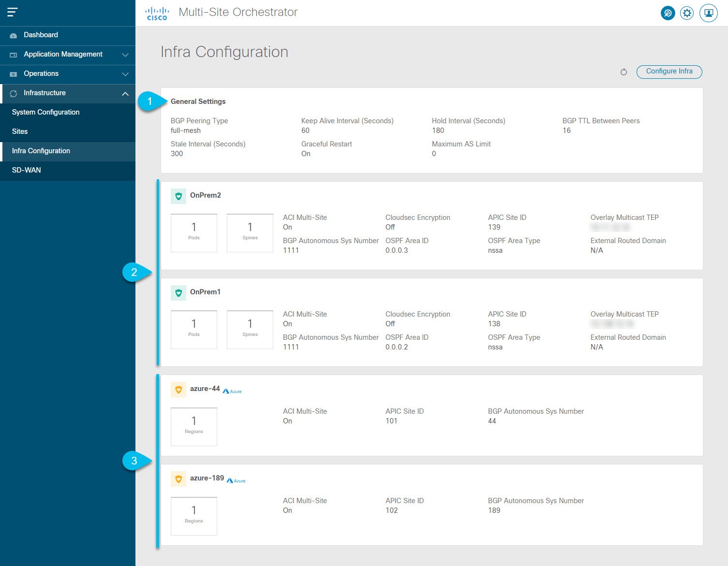
Task: Click the BGP TTL Between Peers value 16
Action: (566, 131)
